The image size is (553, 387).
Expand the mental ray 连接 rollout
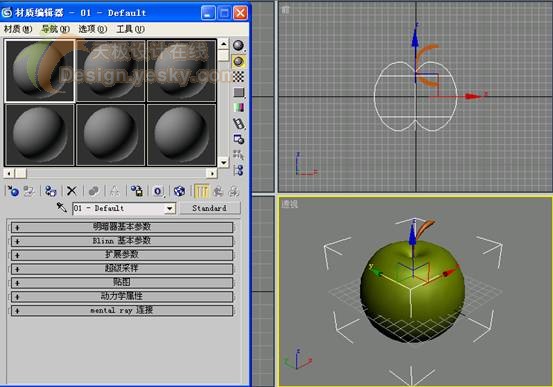122,310
